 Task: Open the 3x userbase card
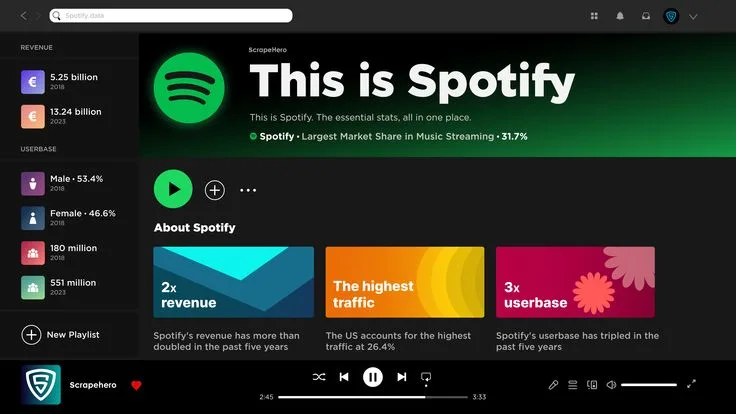tap(575, 282)
